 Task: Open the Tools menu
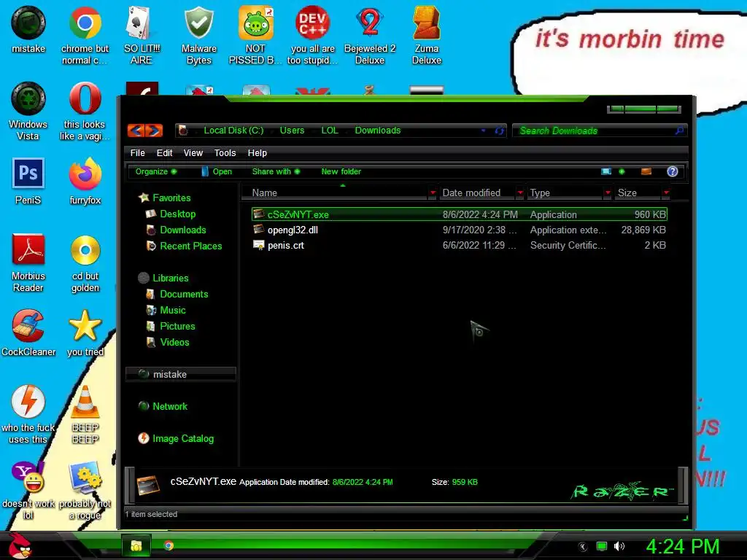coord(225,153)
